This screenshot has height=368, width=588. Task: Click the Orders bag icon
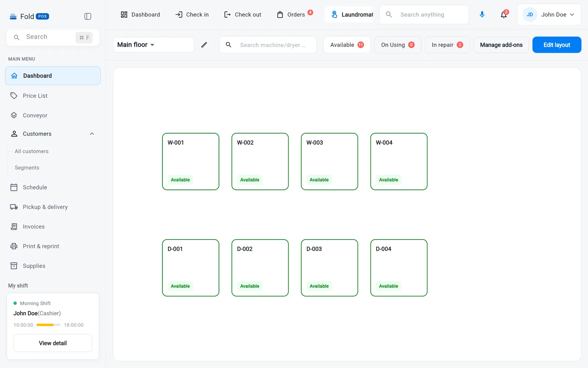point(280,15)
